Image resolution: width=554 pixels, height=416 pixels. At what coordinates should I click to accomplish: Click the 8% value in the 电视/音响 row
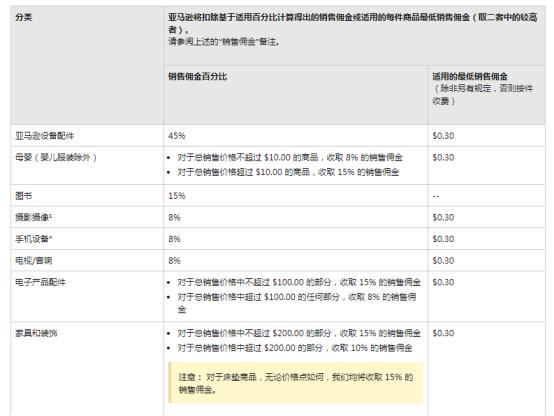pyautogui.click(x=174, y=260)
